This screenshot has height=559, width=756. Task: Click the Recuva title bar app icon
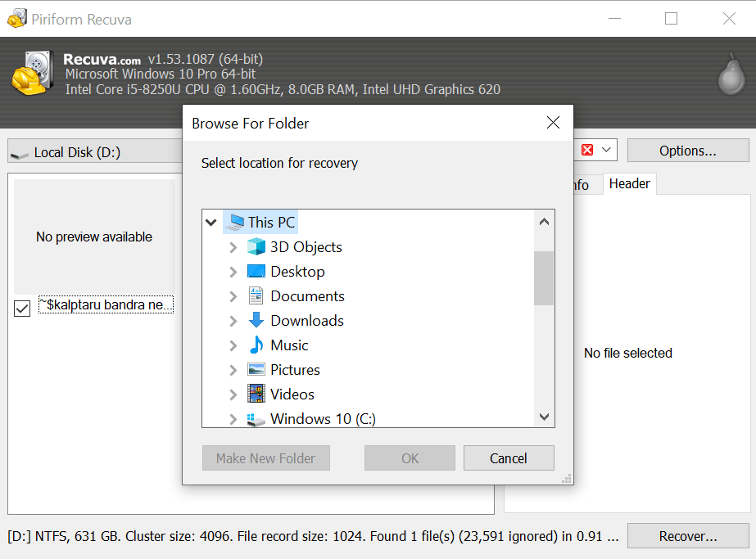16,18
